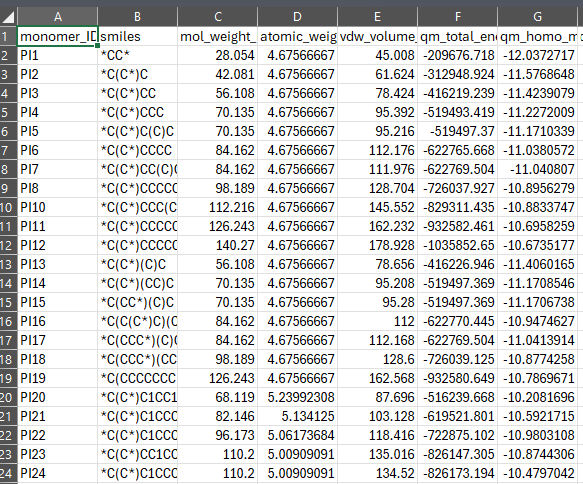Select cell PI3
The image size is (583, 484).
pos(58,93)
